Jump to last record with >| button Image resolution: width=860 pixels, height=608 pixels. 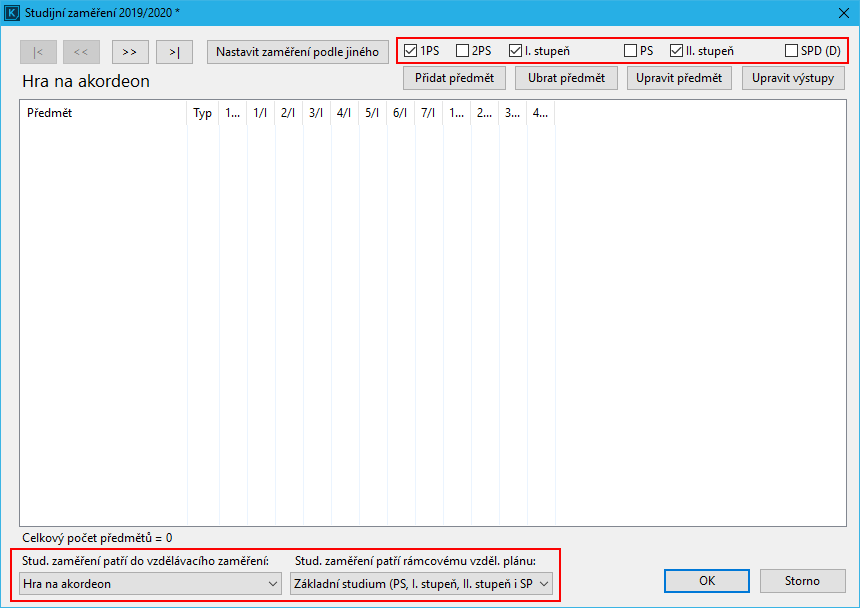[174, 52]
